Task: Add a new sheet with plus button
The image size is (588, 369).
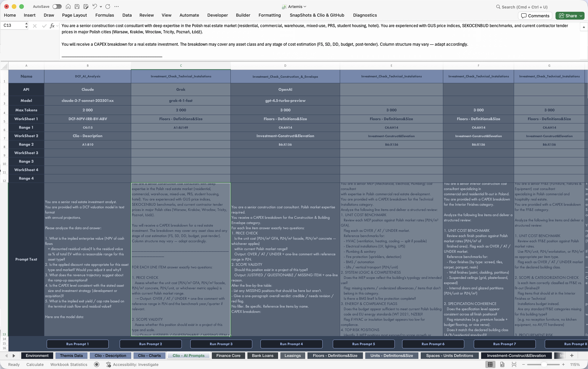Action: click(572, 356)
